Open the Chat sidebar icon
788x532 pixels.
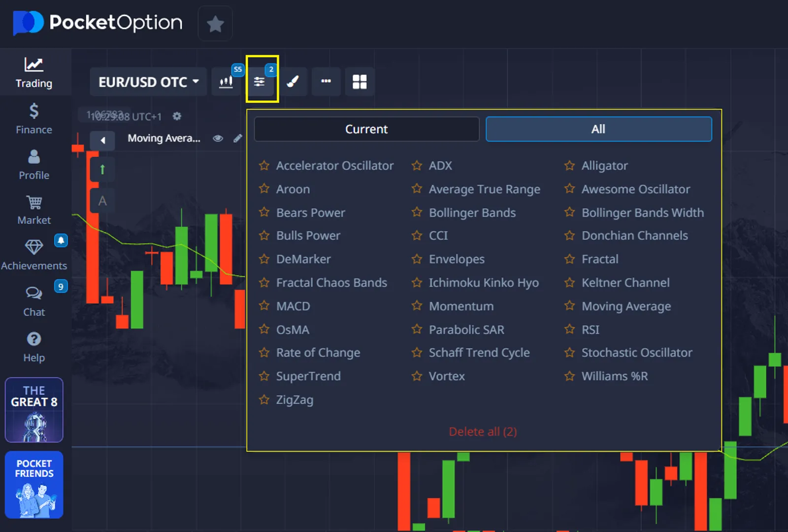tap(34, 301)
